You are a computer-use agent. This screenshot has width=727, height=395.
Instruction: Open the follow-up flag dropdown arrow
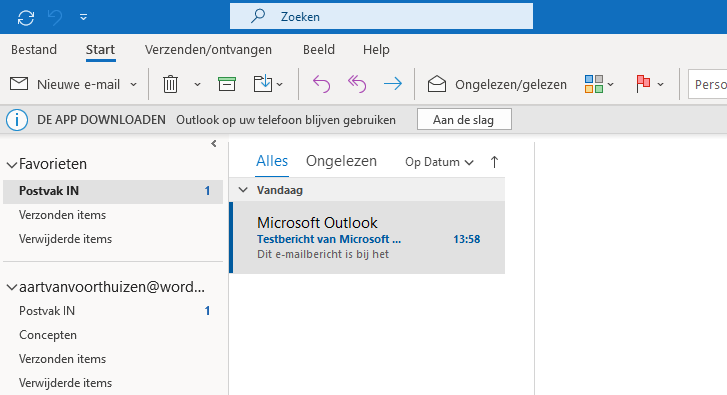[x=661, y=84]
